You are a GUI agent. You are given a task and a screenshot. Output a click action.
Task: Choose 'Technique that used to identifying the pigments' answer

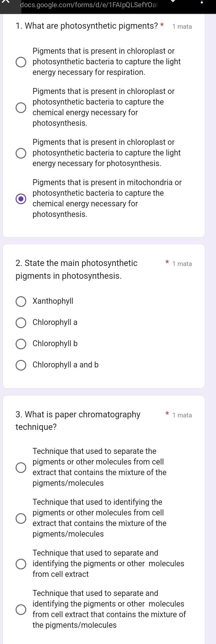tap(21, 519)
